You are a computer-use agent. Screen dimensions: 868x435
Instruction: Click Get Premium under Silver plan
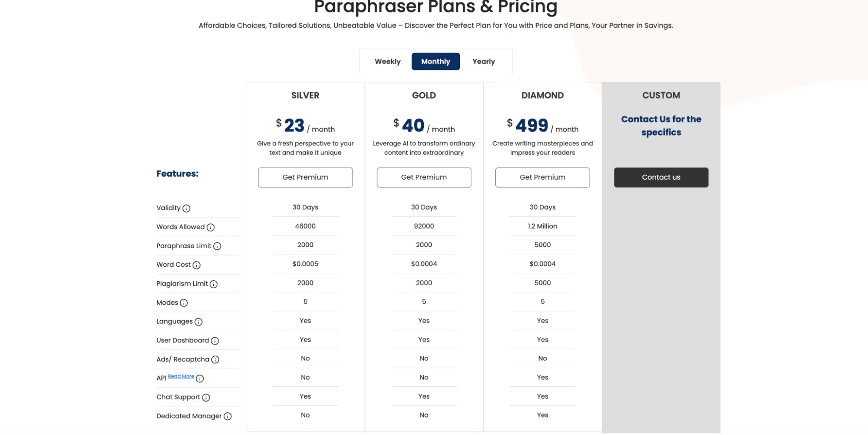pos(305,177)
